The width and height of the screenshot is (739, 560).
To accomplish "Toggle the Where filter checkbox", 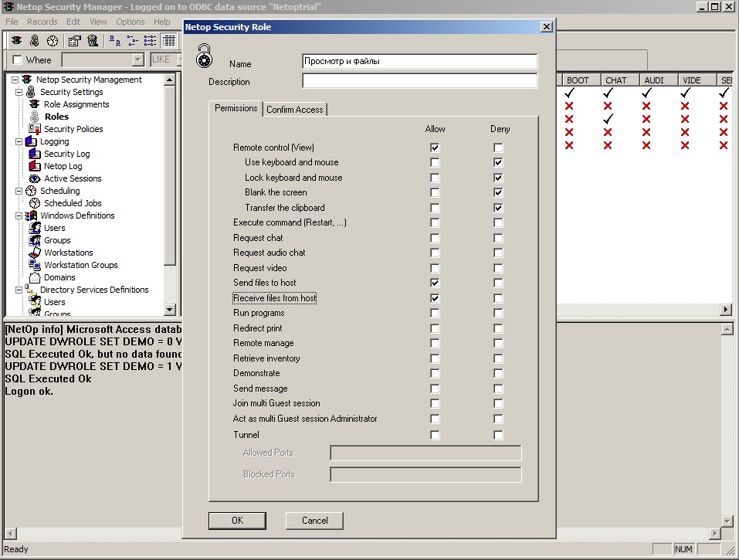I will pos(18,60).
